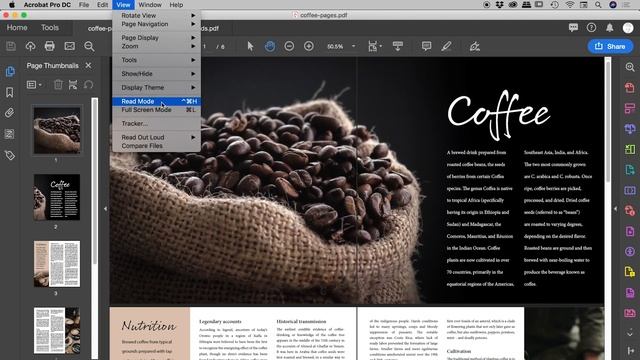Open Tracker from the View menu
640x360 pixels.
tap(157, 123)
